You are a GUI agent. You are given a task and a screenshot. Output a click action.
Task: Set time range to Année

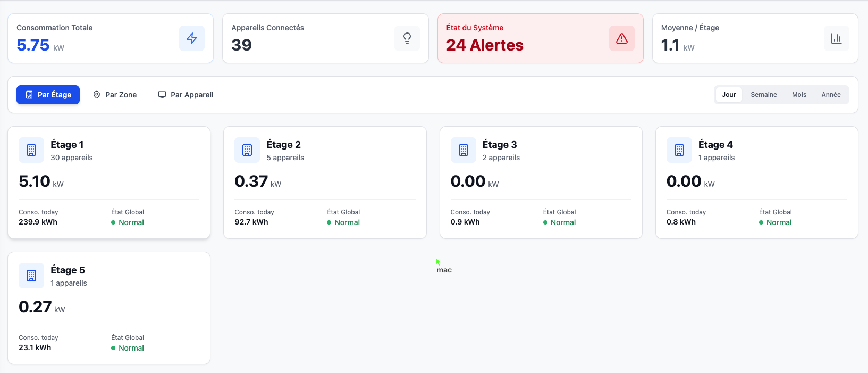coord(831,95)
